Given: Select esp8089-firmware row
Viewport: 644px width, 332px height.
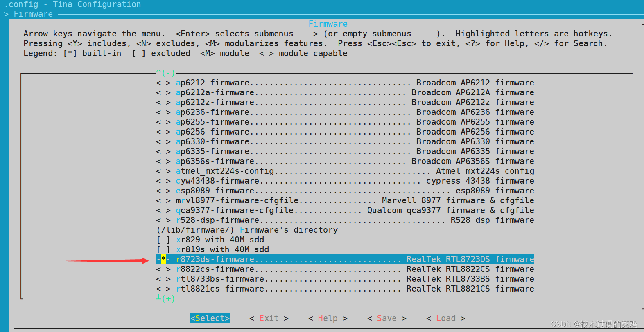Looking at the screenshot, I should point(345,191).
